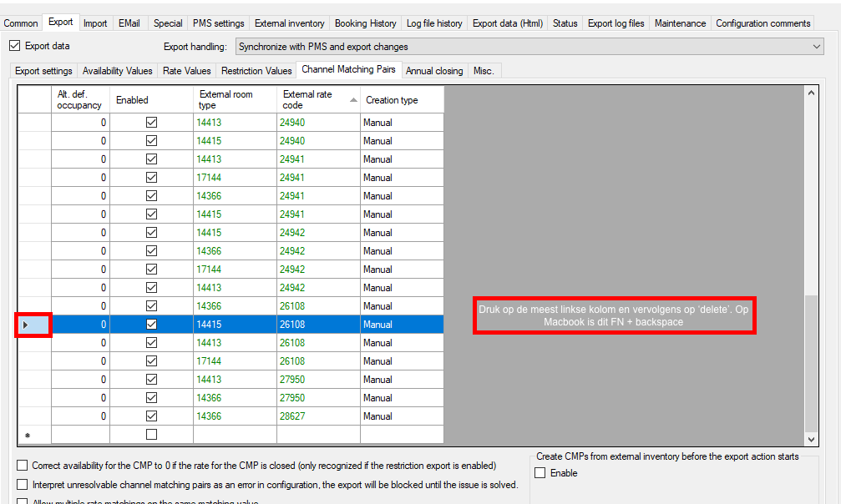Select room type cell 17144 with rate 24942
This screenshot has height=504, width=841.
click(235, 270)
